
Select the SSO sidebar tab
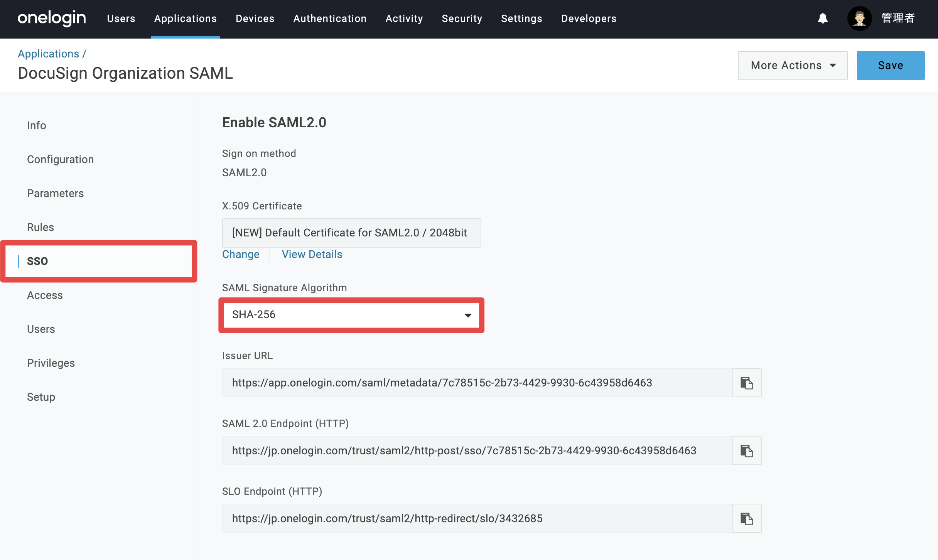coord(99,261)
